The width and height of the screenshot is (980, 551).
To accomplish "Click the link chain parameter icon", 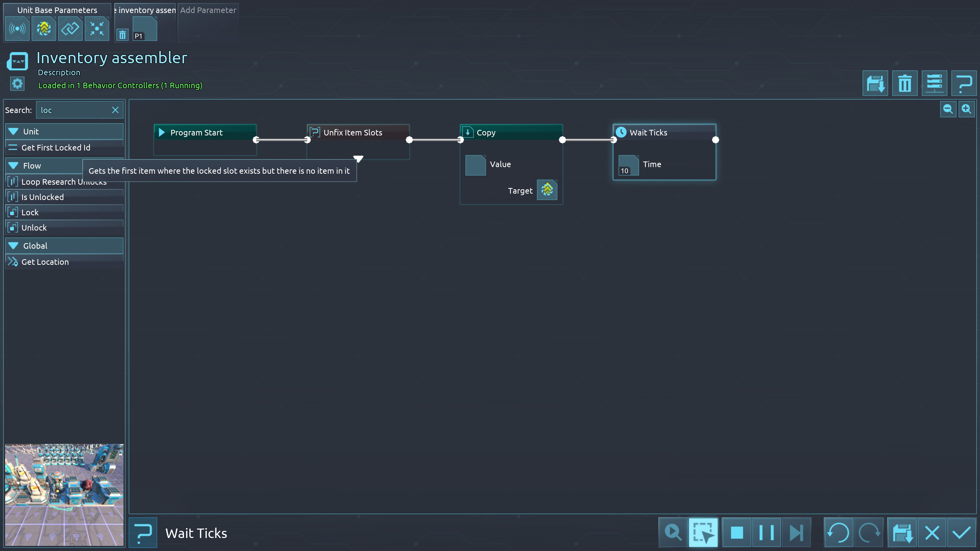I will (70, 29).
